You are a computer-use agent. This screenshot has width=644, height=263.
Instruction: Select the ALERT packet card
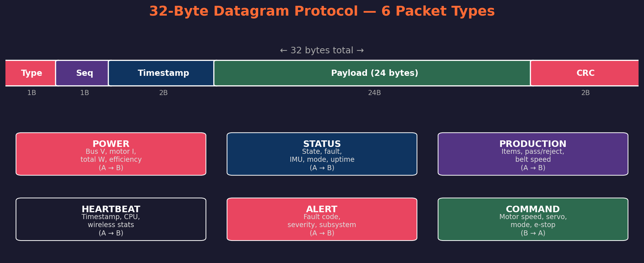322,219
